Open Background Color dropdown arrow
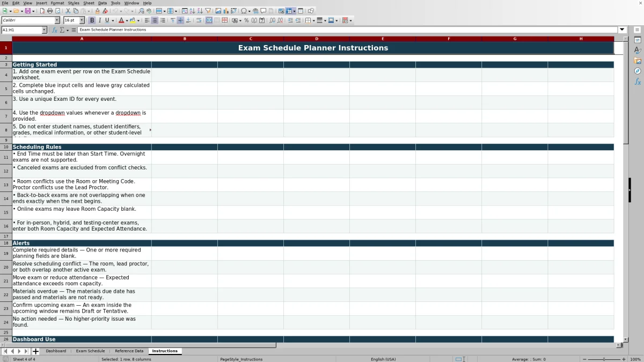 click(x=138, y=20)
